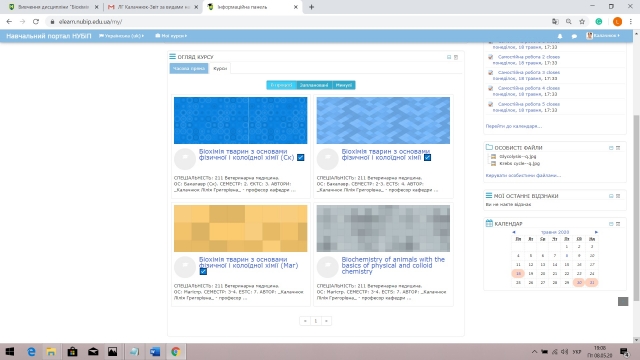This screenshot has width=640, height=360.
Task: Open the first jpg personal file
Action: 518,156
